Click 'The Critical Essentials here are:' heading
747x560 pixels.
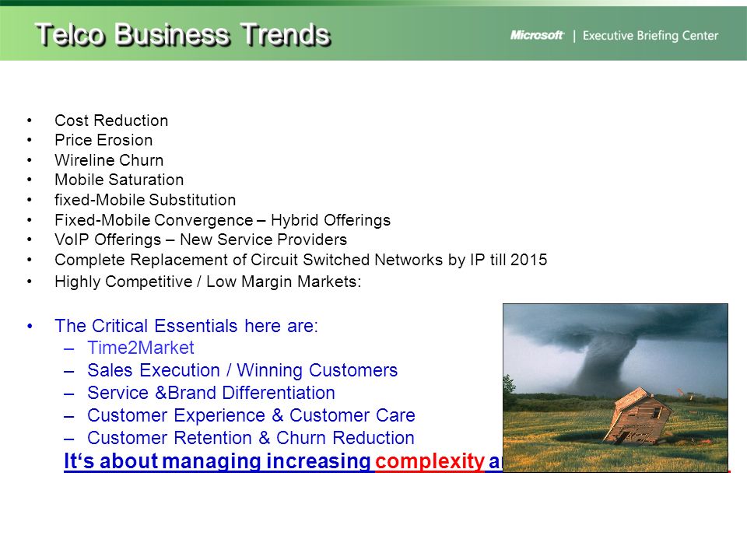click(x=186, y=326)
